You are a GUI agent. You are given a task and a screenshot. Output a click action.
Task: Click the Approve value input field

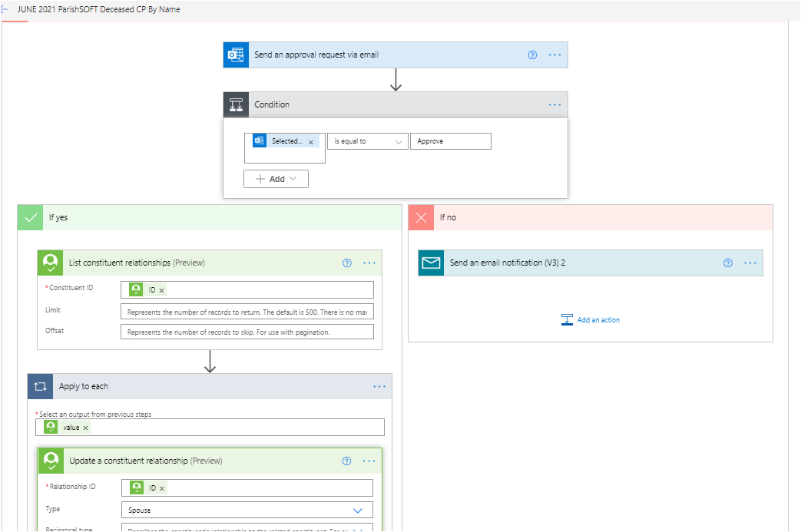pyautogui.click(x=451, y=141)
